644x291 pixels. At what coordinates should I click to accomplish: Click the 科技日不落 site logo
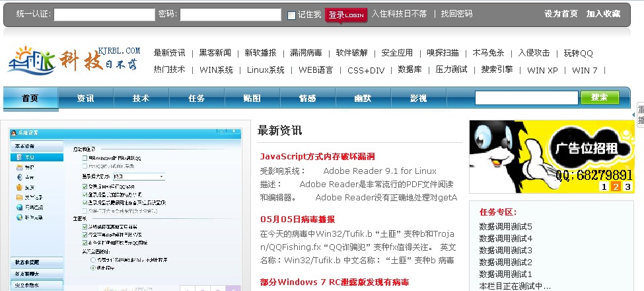click(x=74, y=61)
